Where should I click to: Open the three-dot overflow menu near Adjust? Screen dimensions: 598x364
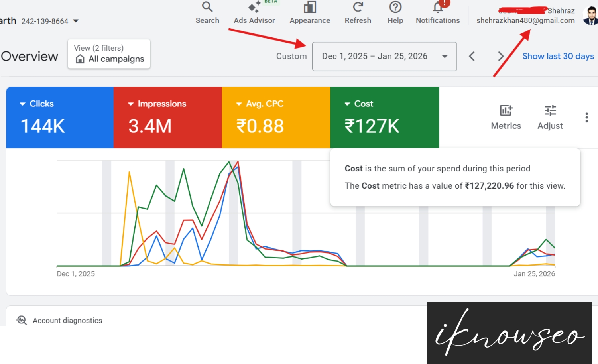tap(586, 117)
